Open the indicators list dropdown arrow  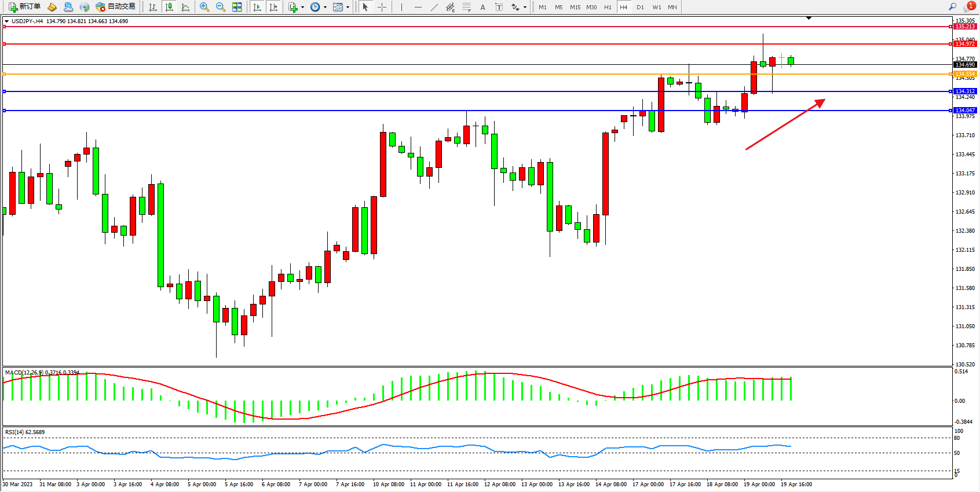point(302,8)
